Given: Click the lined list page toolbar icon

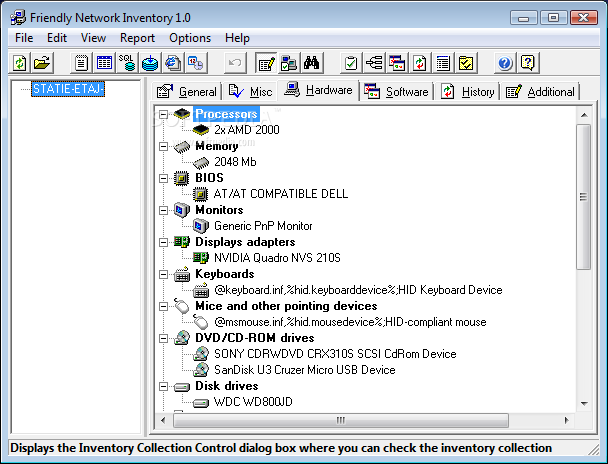Looking at the screenshot, I should click(x=442, y=62).
